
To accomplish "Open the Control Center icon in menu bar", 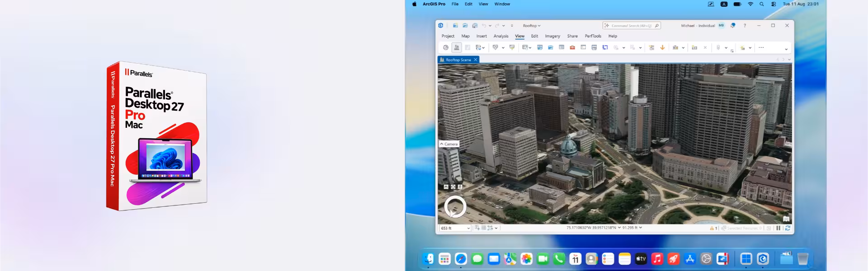I will pos(774,4).
